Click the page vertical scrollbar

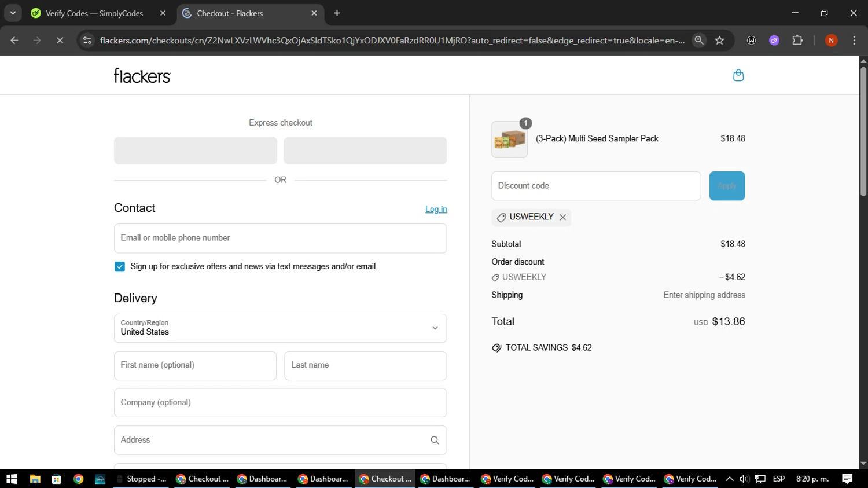tap(863, 132)
